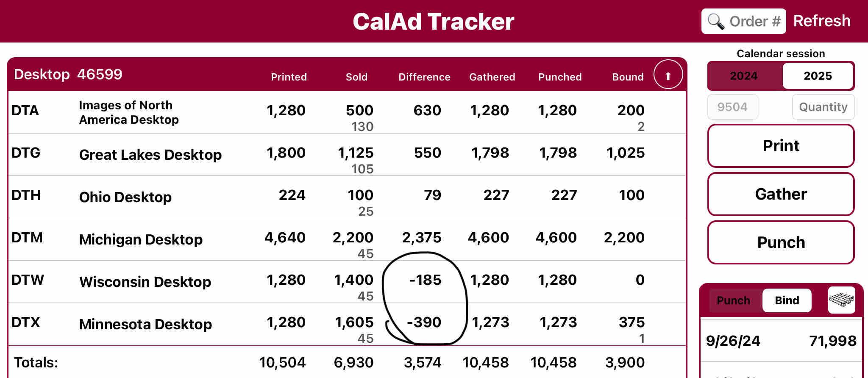Click the Quantity input field
Image resolution: width=868 pixels, height=378 pixels.
point(823,107)
